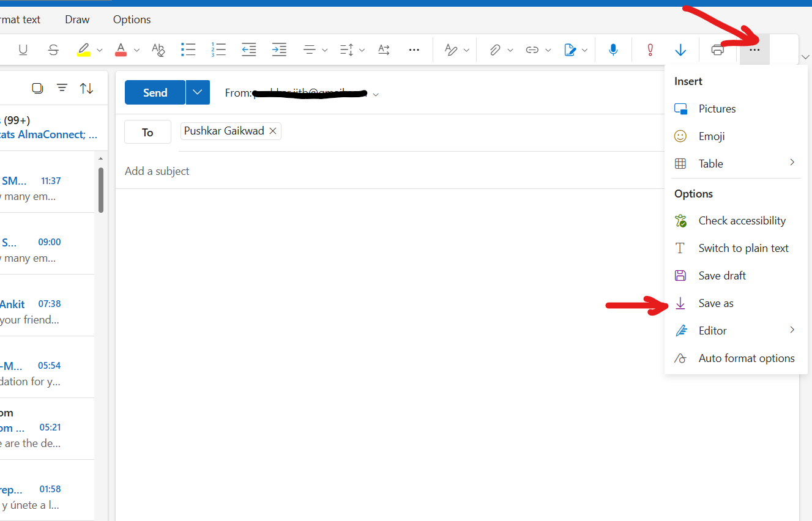This screenshot has height=521, width=812.
Task: Start a numbered list
Action: click(218, 50)
